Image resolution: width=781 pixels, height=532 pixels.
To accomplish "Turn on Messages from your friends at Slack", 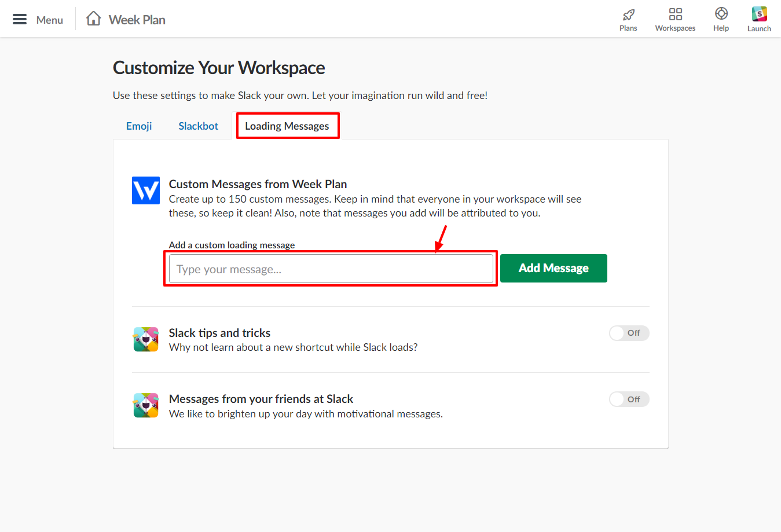I will click(629, 399).
